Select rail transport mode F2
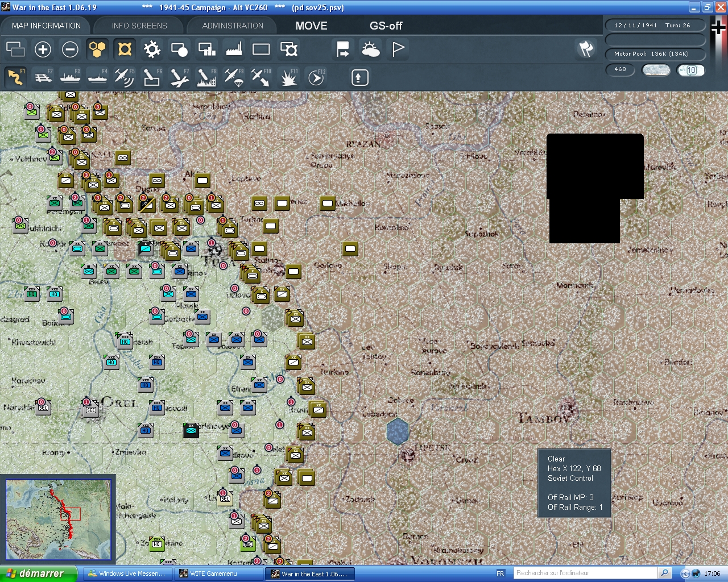728x582 pixels. pos(43,77)
